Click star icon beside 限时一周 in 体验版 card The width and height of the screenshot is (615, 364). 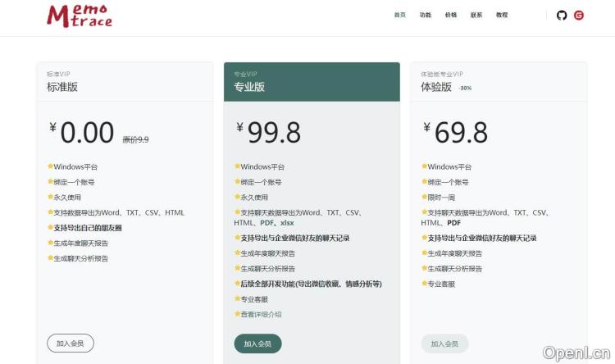coord(424,197)
